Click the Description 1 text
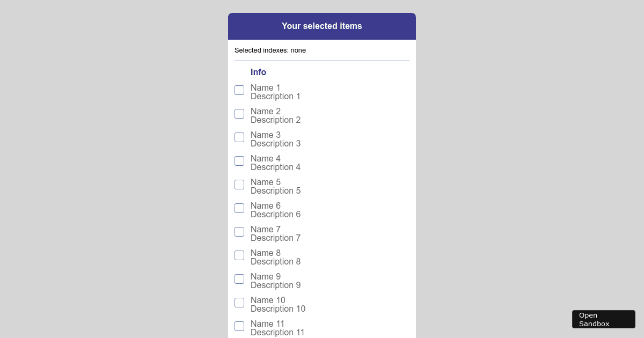644x338 pixels. click(x=275, y=97)
